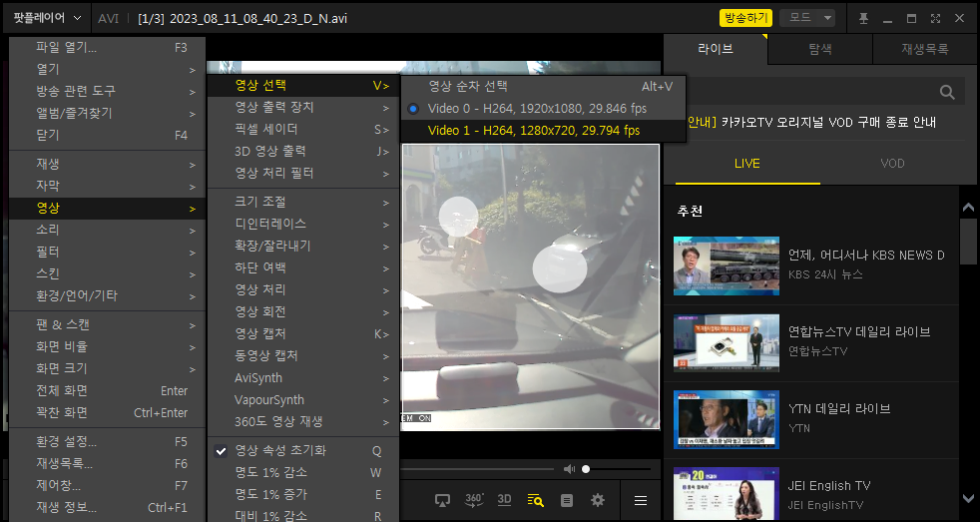Open 환경 설정... menu item

107,442
